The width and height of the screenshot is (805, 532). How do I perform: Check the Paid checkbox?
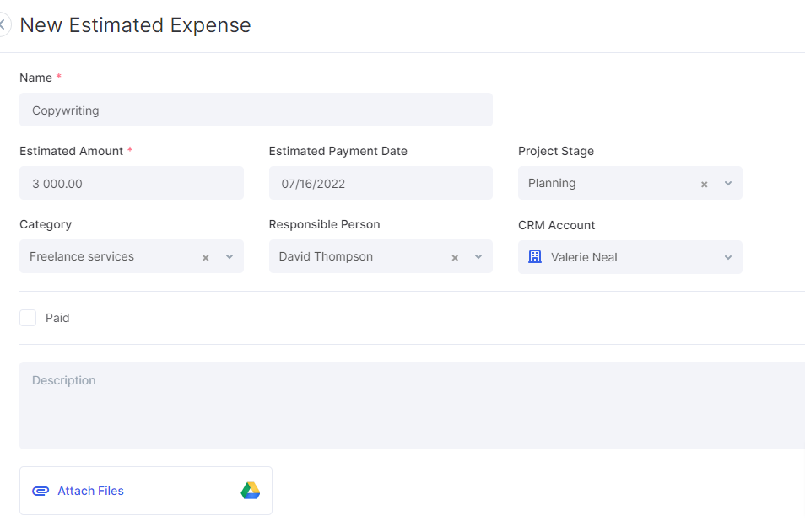tap(28, 318)
